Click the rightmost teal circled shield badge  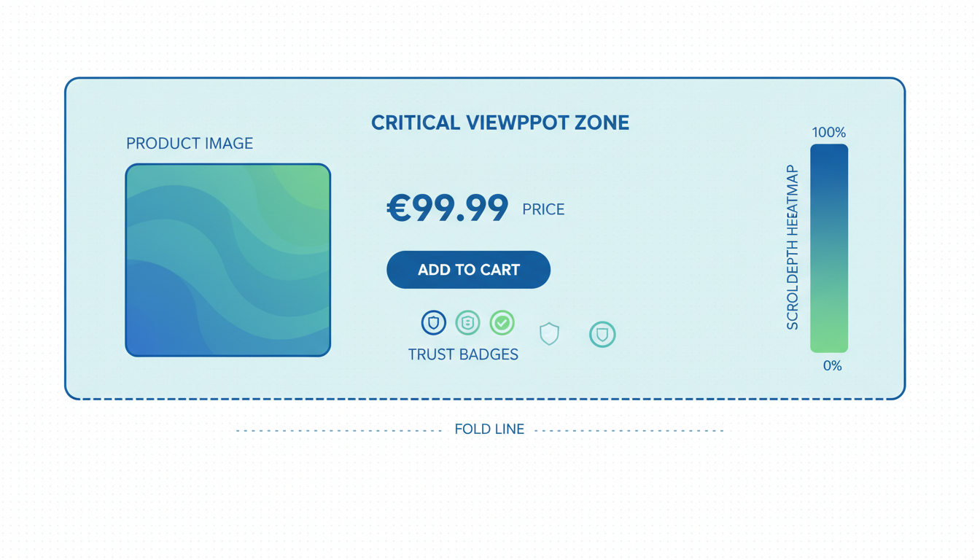(x=602, y=335)
